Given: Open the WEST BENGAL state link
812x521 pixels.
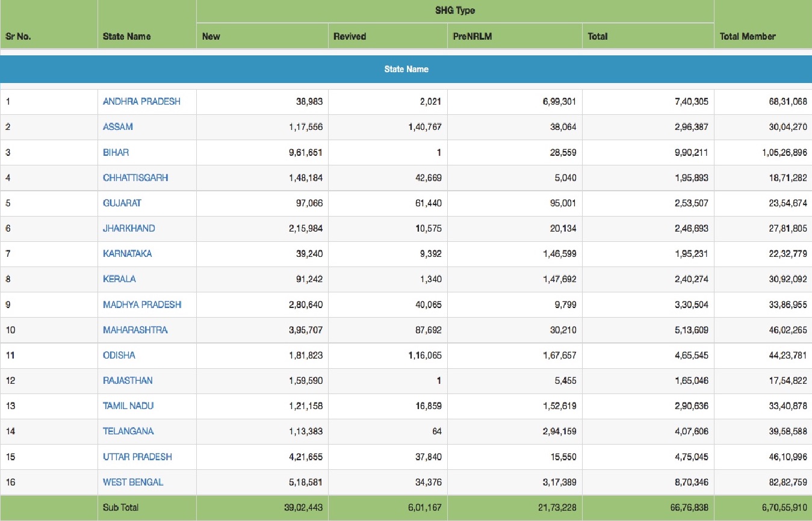Looking at the screenshot, I should click(x=133, y=482).
